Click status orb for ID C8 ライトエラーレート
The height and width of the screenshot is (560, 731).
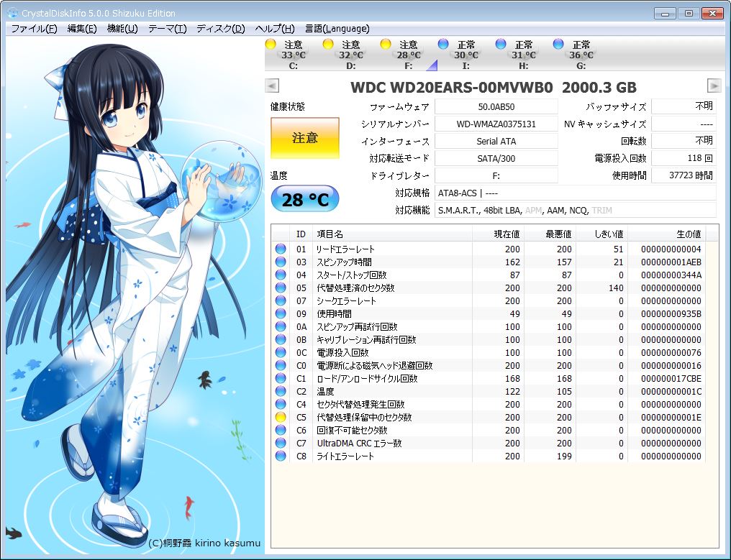coord(280,456)
